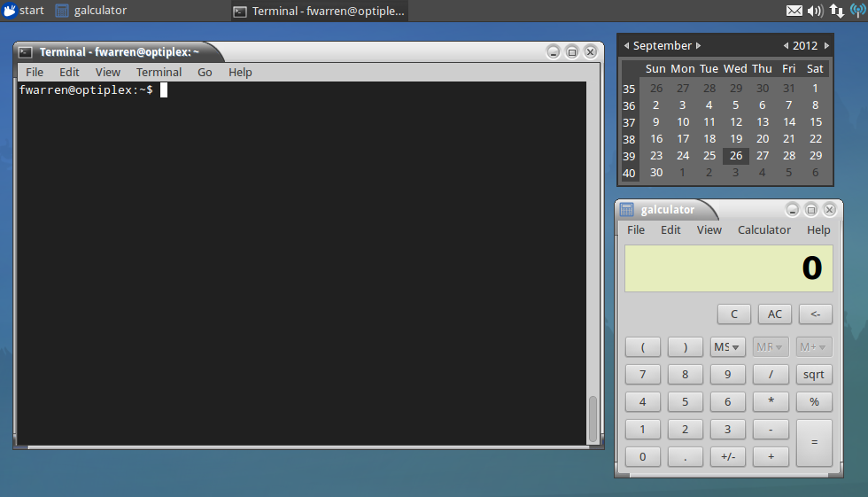Close the galculator window

tap(829, 210)
